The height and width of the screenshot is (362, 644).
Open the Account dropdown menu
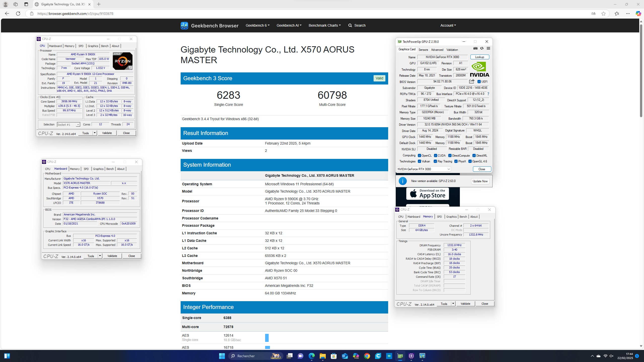(448, 25)
